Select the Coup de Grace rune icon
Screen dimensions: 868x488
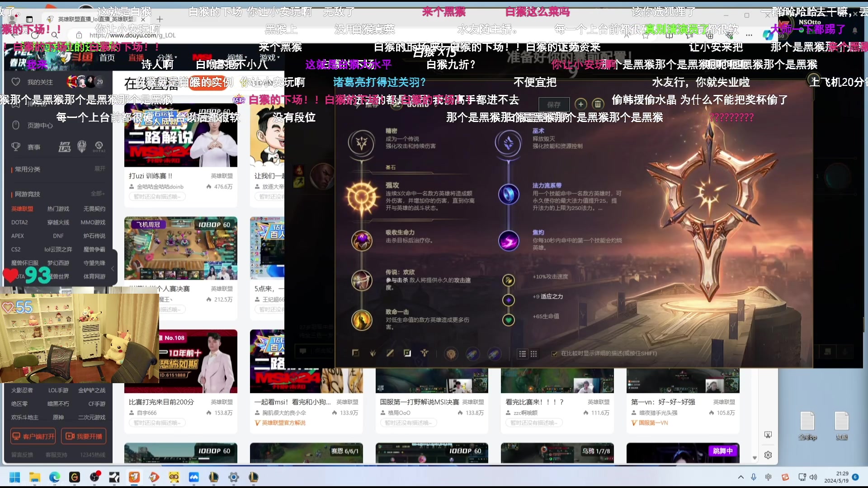point(362,320)
